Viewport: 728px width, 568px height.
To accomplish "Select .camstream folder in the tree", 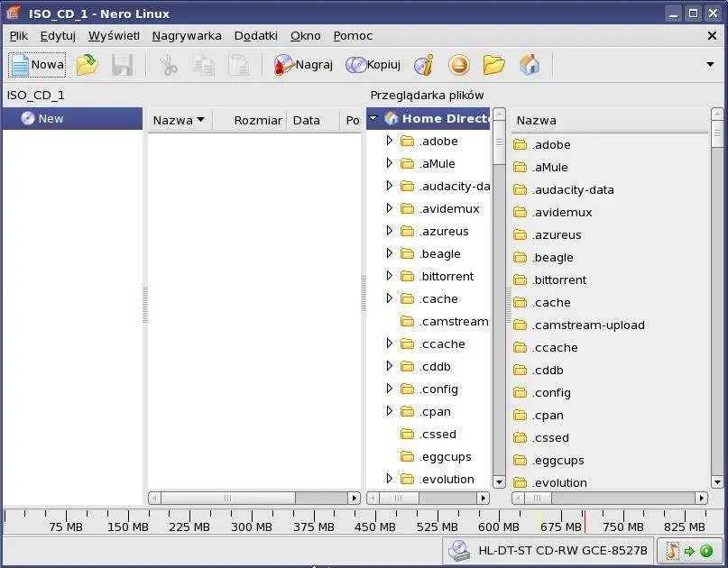I will pyautogui.click(x=445, y=321).
